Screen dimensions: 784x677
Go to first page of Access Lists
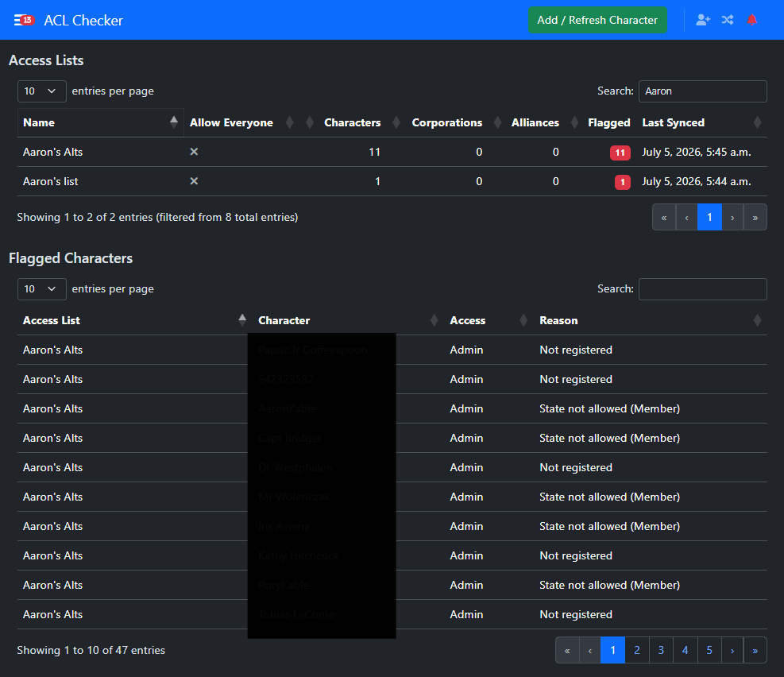664,217
